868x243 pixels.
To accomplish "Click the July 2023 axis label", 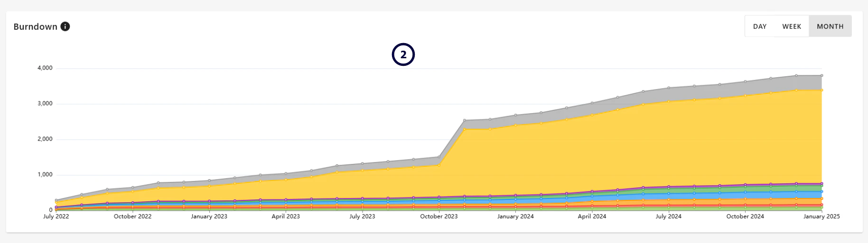I will click(x=362, y=216).
